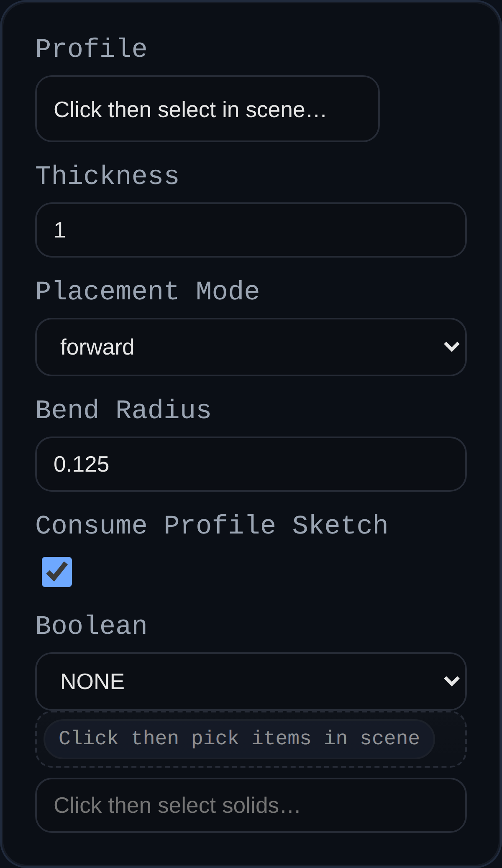The width and height of the screenshot is (502, 868).
Task: Select the Boolean section label
Action: [x=91, y=625]
